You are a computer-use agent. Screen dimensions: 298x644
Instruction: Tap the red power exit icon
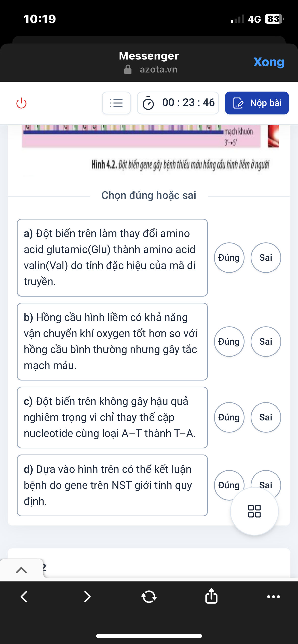tap(21, 103)
